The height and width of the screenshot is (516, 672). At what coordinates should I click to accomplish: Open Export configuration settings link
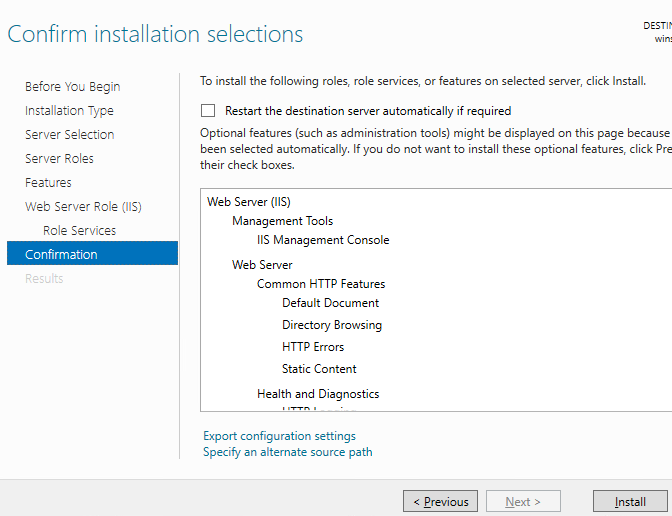279,436
